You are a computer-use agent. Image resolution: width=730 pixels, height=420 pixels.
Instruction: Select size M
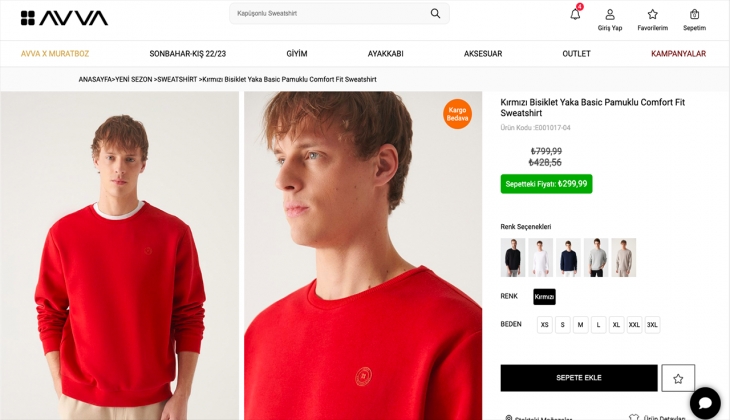[580, 325]
